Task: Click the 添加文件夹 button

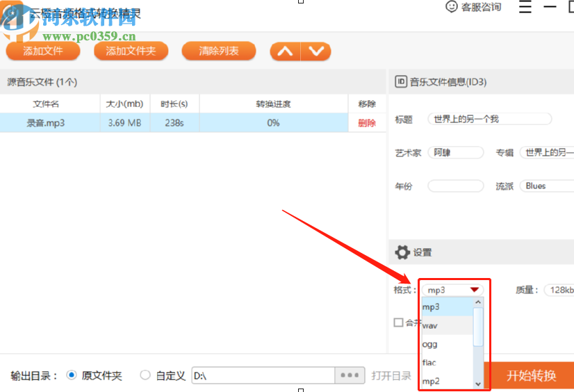Action: coord(131,51)
